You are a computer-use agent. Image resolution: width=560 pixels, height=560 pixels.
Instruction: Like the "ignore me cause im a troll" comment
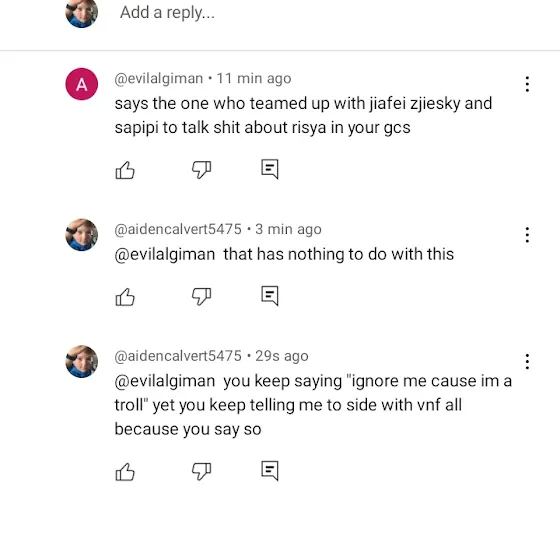point(125,472)
